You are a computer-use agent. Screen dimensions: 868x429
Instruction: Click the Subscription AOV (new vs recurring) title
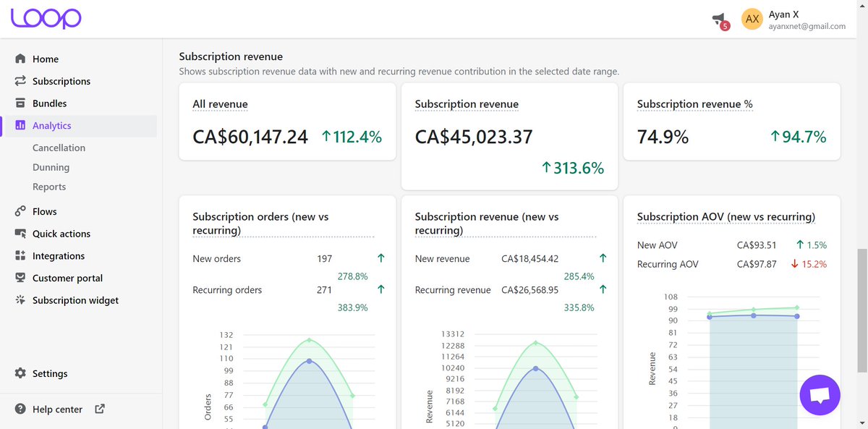(726, 216)
